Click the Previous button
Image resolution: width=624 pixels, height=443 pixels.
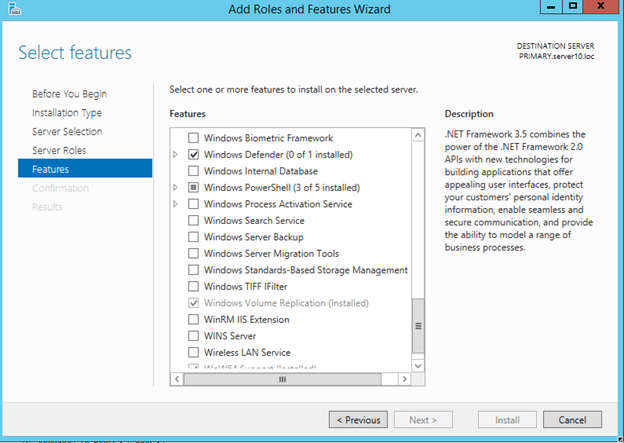click(x=357, y=420)
